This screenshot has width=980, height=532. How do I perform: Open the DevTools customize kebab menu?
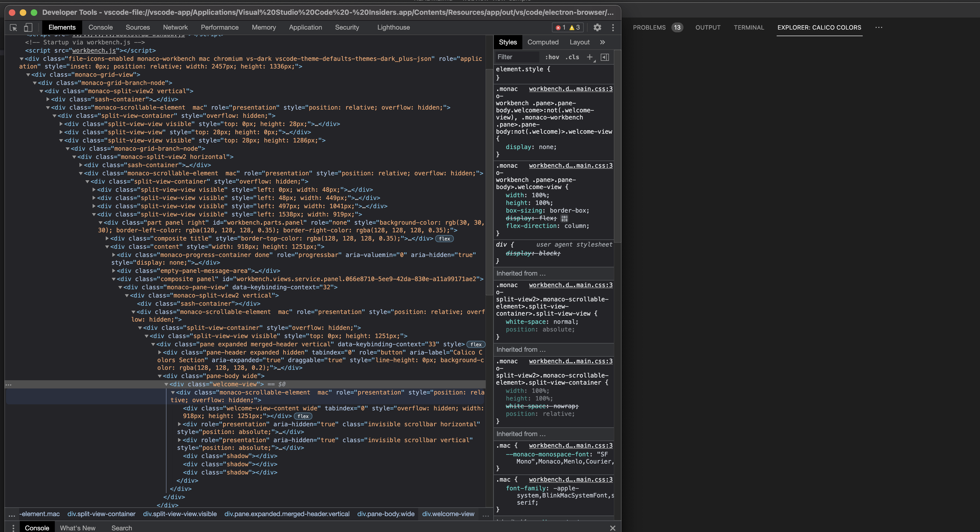[x=612, y=27]
